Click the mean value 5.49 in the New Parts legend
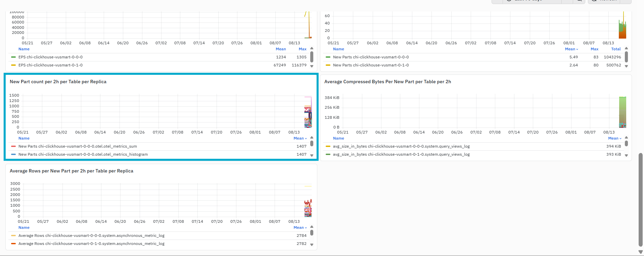The height and width of the screenshot is (256, 644). coord(573,57)
